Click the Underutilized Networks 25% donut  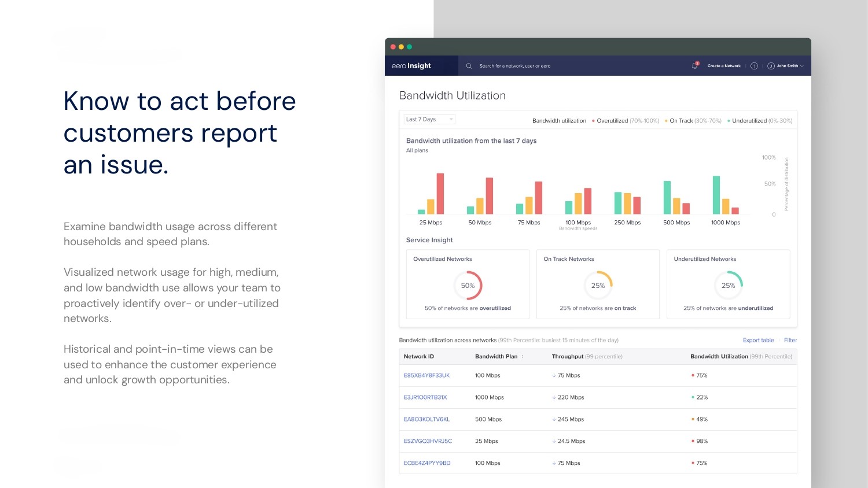(x=728, y=286)
